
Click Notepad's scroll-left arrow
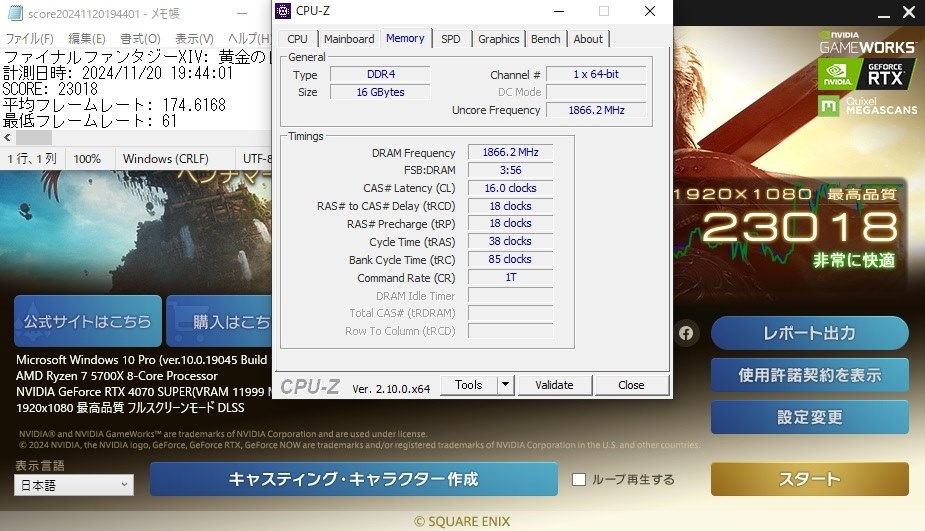(7, 137)
